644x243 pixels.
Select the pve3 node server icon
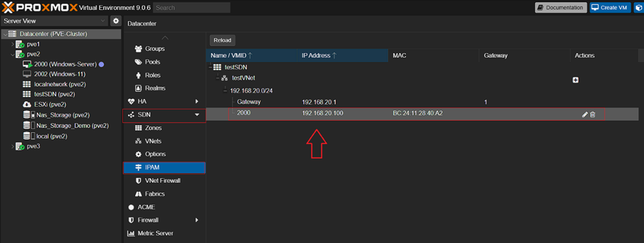point(20,147)
